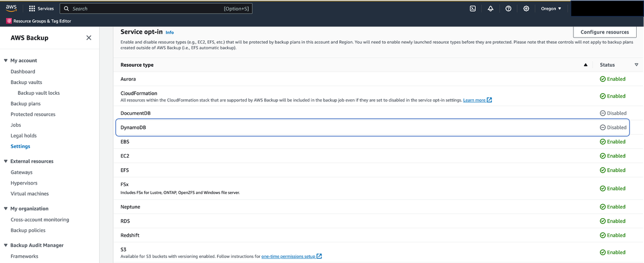Open the Services grid menu

(32, 8)
